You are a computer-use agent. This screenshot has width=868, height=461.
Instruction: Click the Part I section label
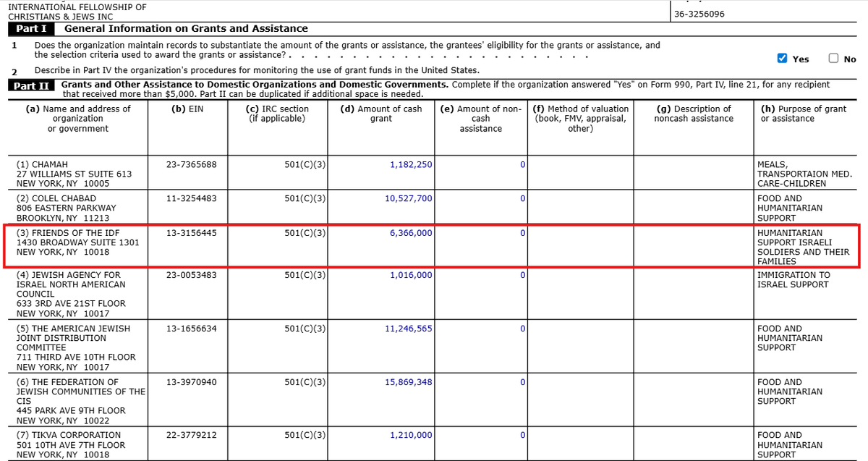[x=31, y=29]
